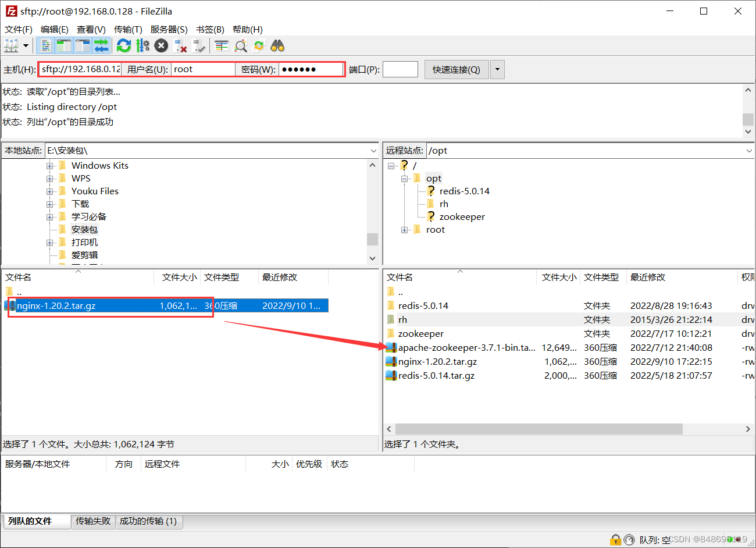Toggle synchronized browsing
756x548 pixels.
click(x=259, y=45)
